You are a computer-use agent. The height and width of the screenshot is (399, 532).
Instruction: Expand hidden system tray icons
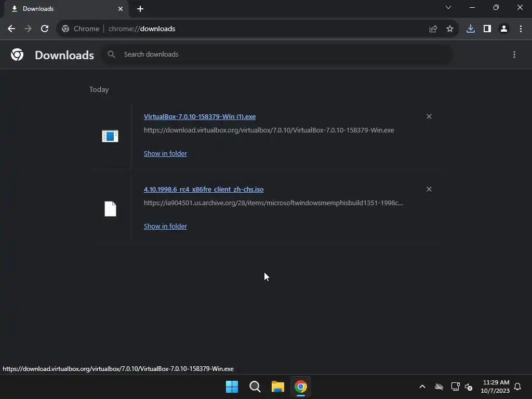422,387
